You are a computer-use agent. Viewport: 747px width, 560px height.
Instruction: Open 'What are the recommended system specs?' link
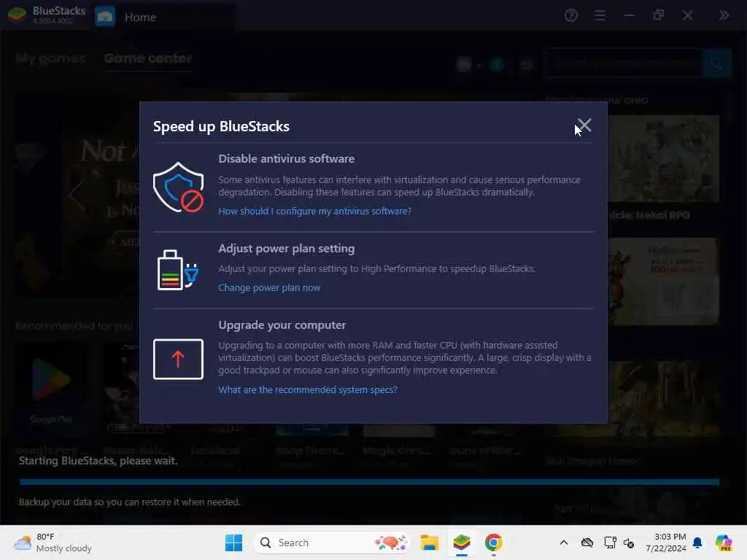click(x=308, y=389)
